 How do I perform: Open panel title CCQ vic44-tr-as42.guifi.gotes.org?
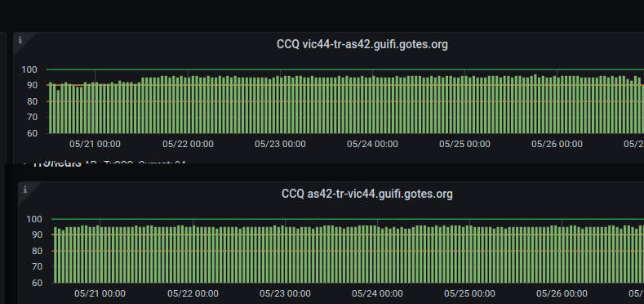(x=362, y=44)
